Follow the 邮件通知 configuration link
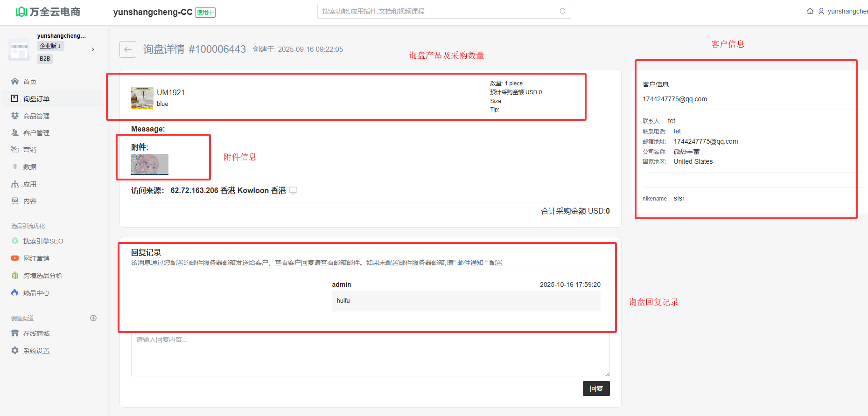The width and height of the screenshot is (868, 416). point(470,263)
